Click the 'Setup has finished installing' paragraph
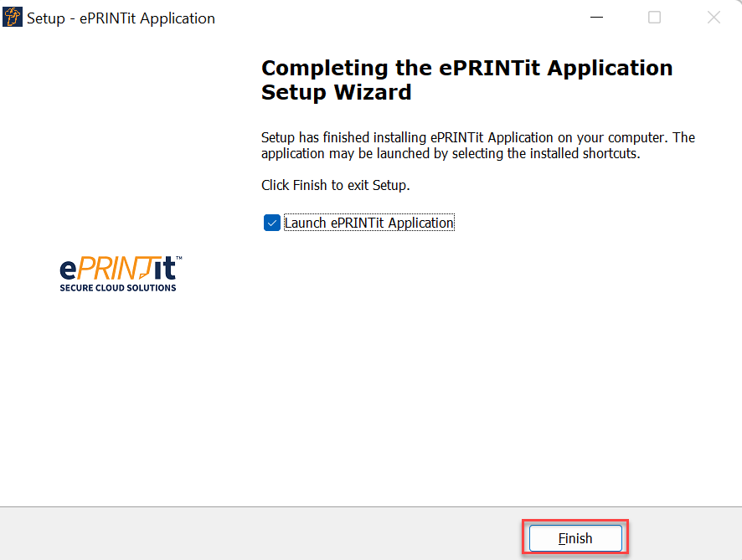 [x=478, y=145]
